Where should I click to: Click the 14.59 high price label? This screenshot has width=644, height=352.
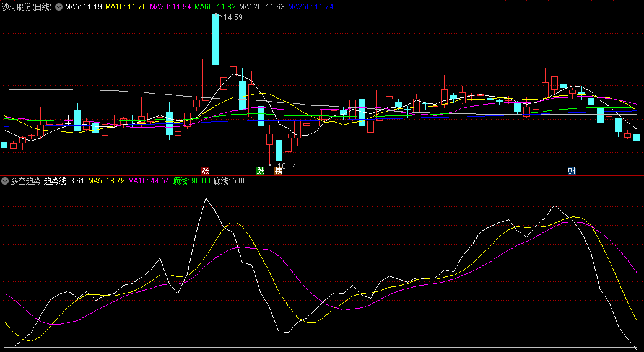tap(233, 17)
